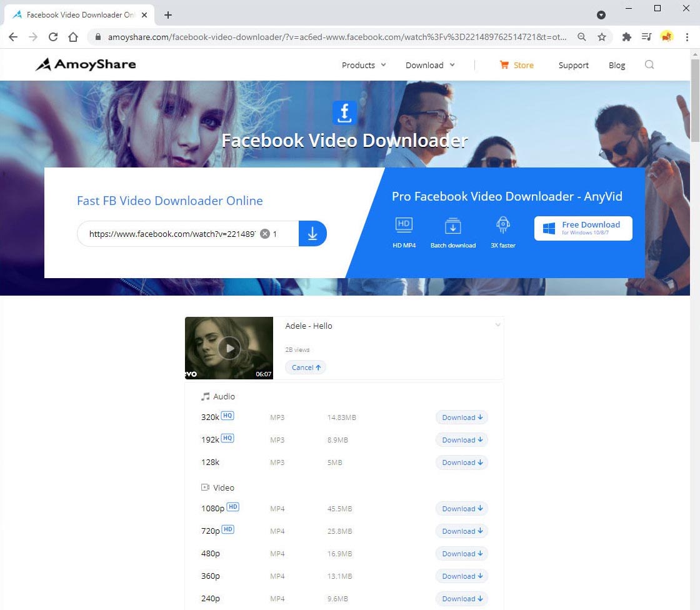Click the tab search dropdown circle icon
Viewport: 700px width, 610px height.
tap(601, 15)
